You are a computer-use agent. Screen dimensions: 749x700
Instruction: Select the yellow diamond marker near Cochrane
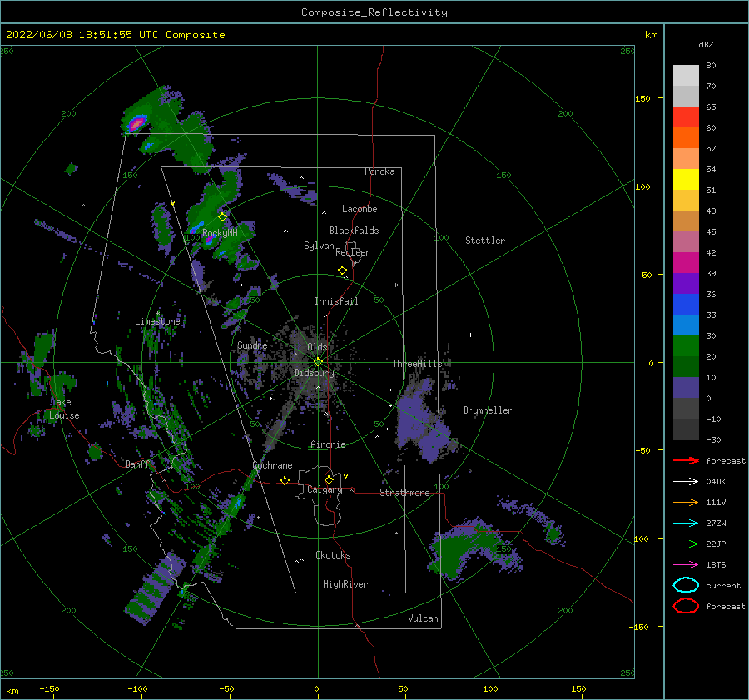pos(285,480)
